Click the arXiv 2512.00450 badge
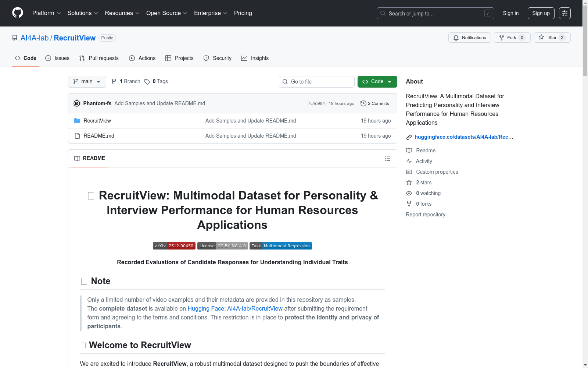This screenshot has height=368, width=588. pos(174,246)
